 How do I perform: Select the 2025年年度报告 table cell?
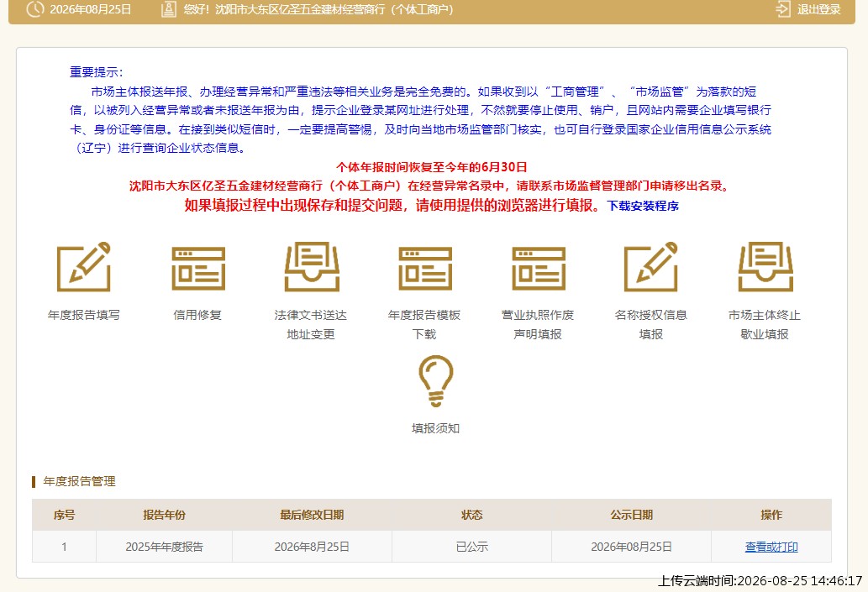(x=165, y=547)
